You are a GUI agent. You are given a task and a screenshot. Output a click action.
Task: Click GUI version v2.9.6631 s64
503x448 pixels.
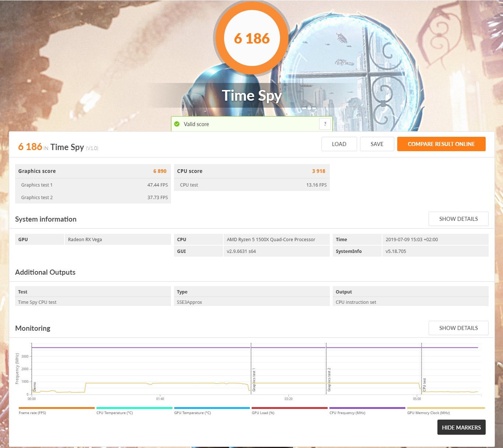click(241, 251)
